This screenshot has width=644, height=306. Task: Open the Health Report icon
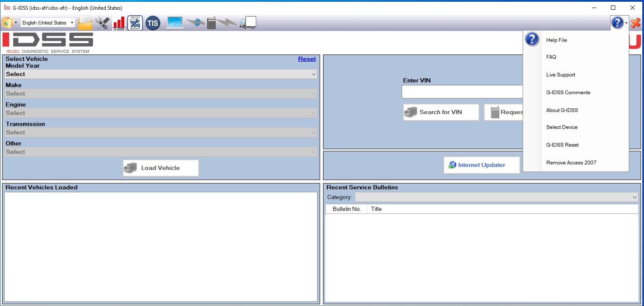135,23
